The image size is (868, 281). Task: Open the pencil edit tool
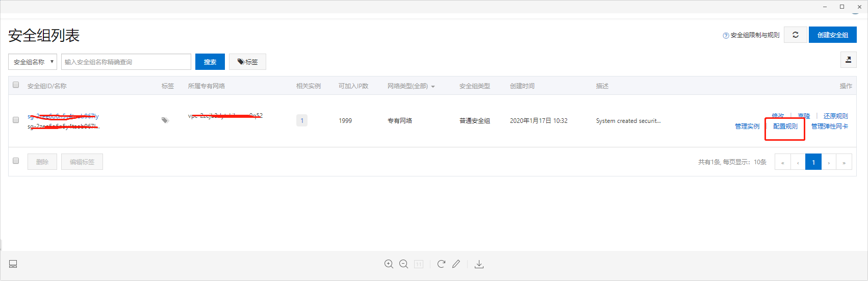[x=456, y=264]
